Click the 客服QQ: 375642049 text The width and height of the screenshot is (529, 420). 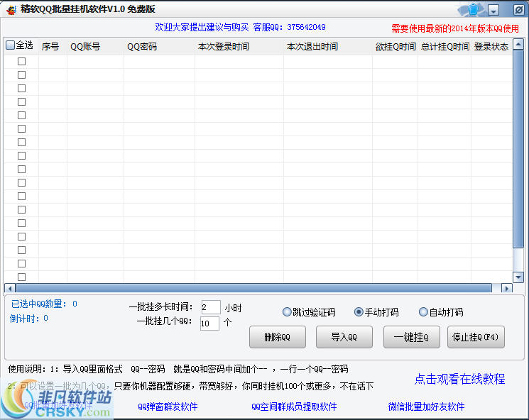pyautogui.click(x=289, y=27)
